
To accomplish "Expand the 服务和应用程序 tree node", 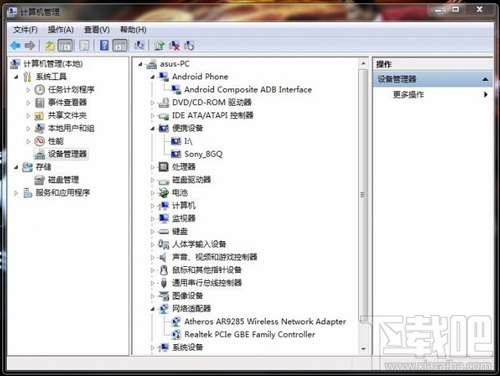I will tap(16, 193).
